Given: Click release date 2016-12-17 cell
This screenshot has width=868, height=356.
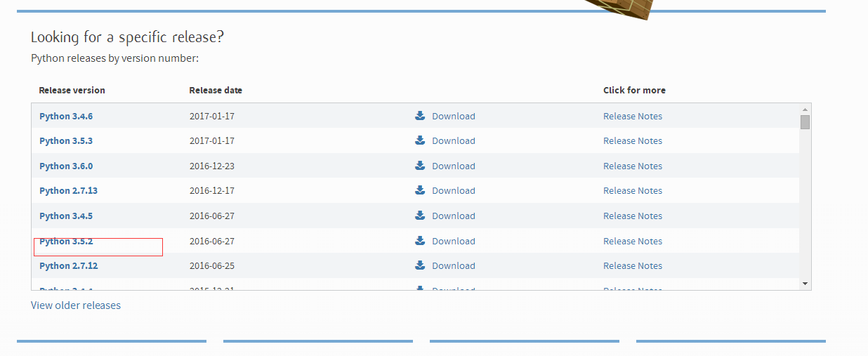Looking at the screenshot, I should (212, 191).
